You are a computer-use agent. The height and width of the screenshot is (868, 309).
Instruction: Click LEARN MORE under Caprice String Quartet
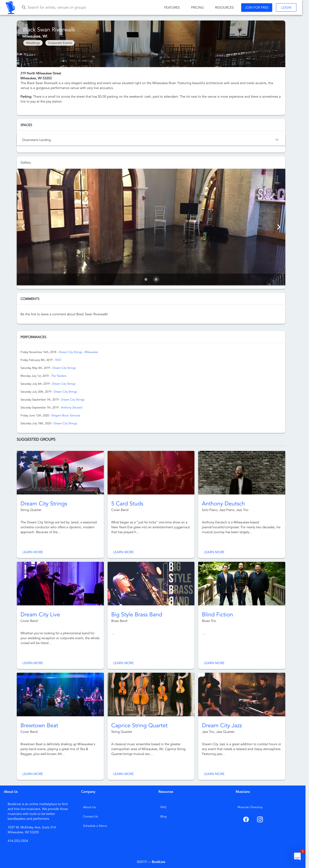[123, 774]
